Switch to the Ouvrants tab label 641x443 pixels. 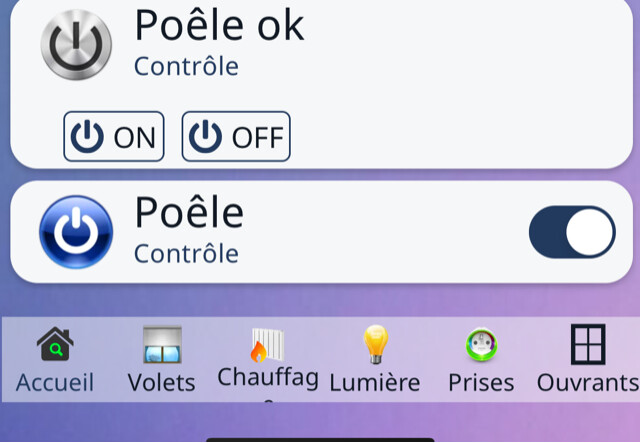(x=588, y=382)
